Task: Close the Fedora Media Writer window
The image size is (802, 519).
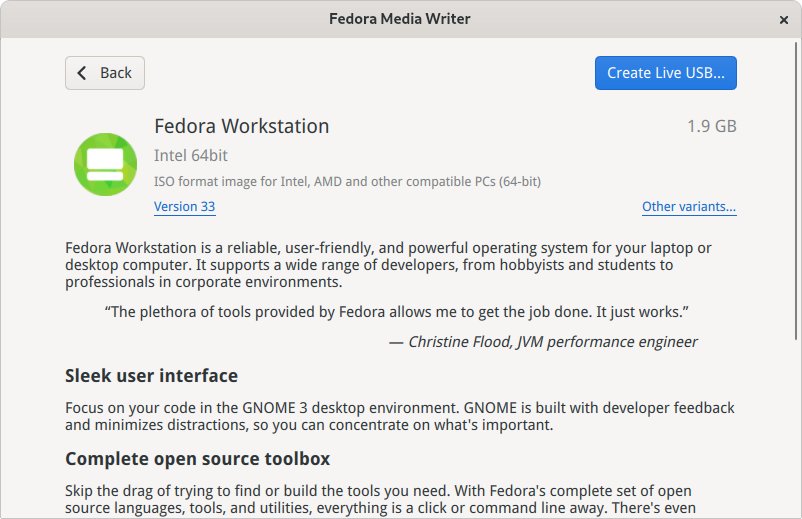Action: 783,19
